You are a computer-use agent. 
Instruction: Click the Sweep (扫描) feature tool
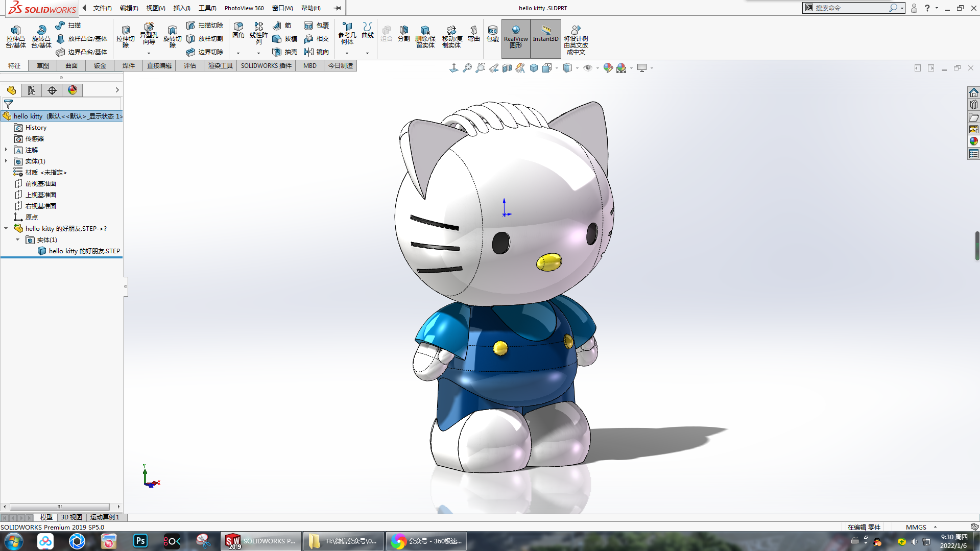[68, 25]
